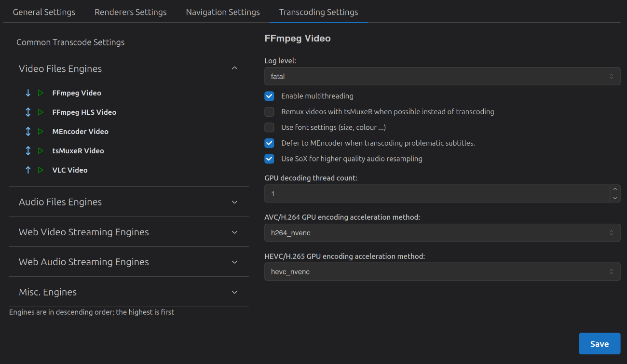Click the green play icon beside VLC Video
The height and width of the screenshot is (364, 627).
41,170
